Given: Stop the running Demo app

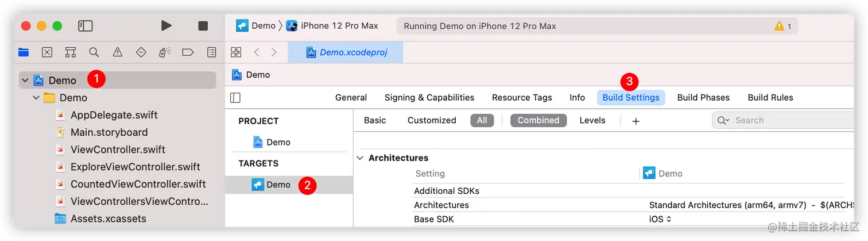Looking at the screenshot, I should tap(203, 26).
